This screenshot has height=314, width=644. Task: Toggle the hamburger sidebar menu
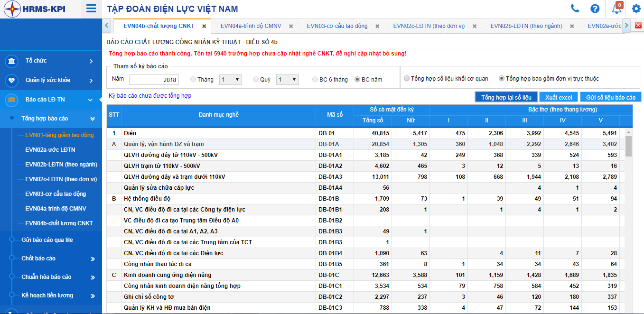tap(91, 9)
